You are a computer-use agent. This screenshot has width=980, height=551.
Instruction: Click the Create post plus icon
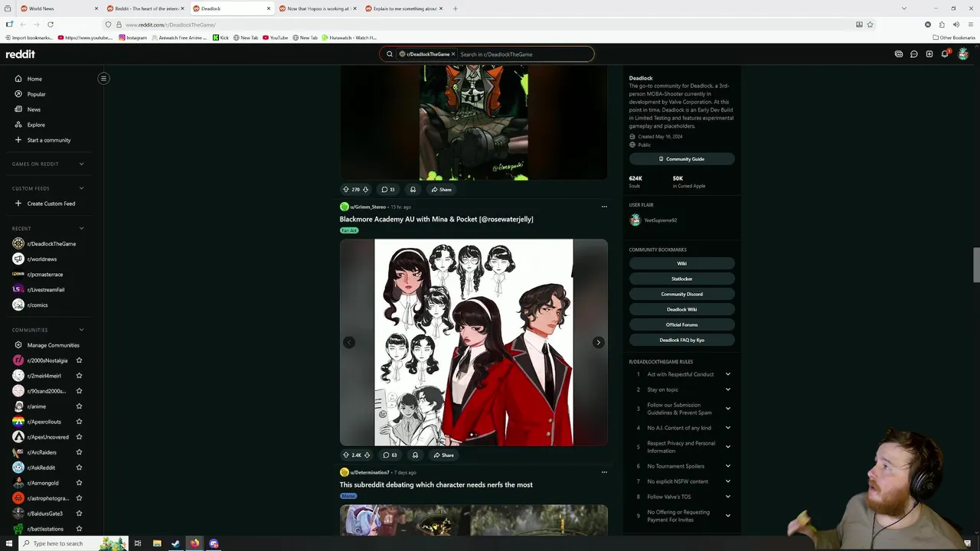(929, 54)
